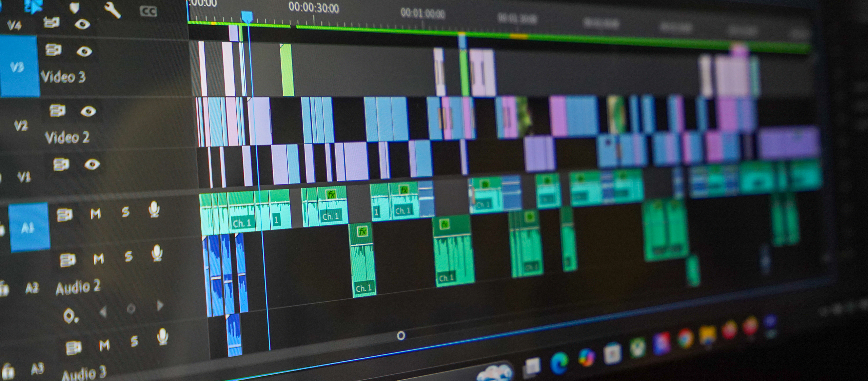Select the green clip on Video 3

click(x=287, y=70)
